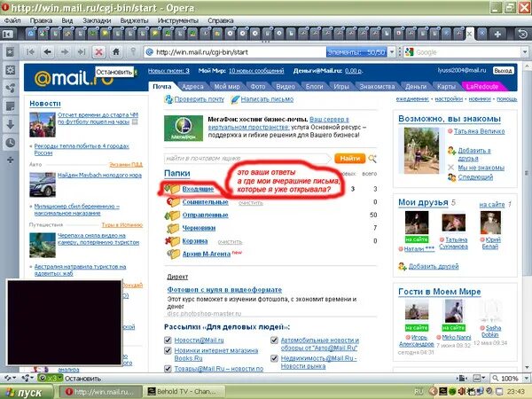
Task: Switch to Behold TV taskbar window
Action: 184,392
